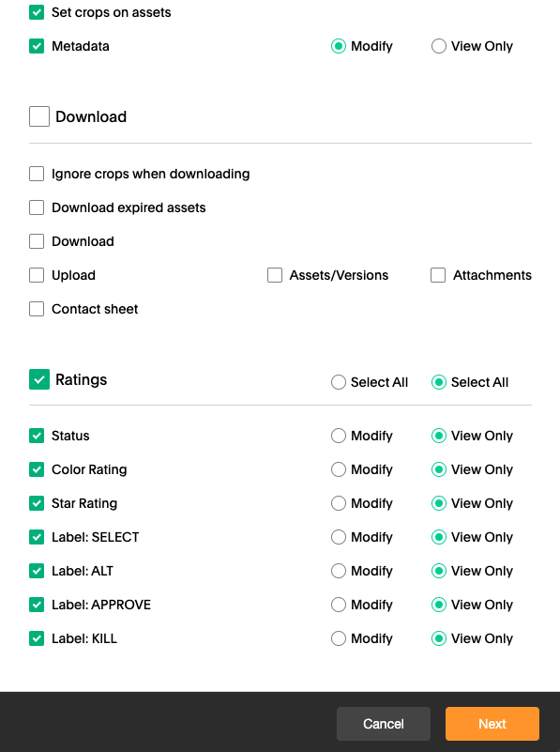560x752 pixels.
Task: Enable the Upload checkbox
Action: [x=37, y=275]
